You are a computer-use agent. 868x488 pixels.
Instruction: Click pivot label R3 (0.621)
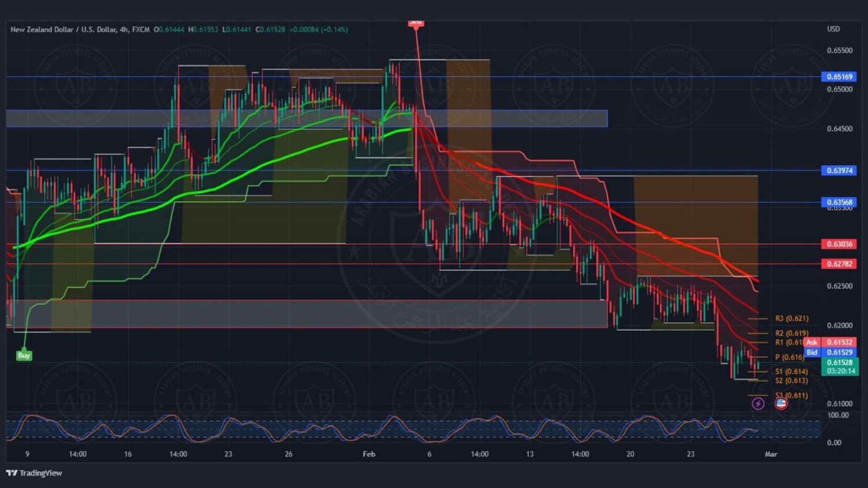(792, 319)
